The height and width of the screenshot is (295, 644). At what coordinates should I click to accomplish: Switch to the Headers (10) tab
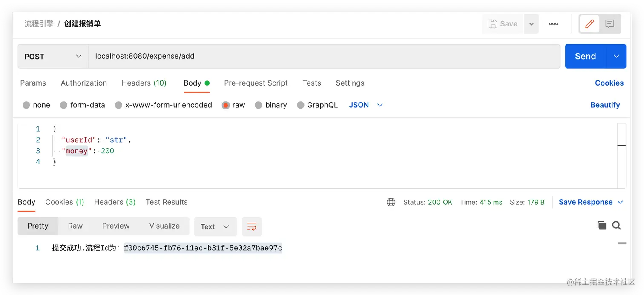point(144,83)
